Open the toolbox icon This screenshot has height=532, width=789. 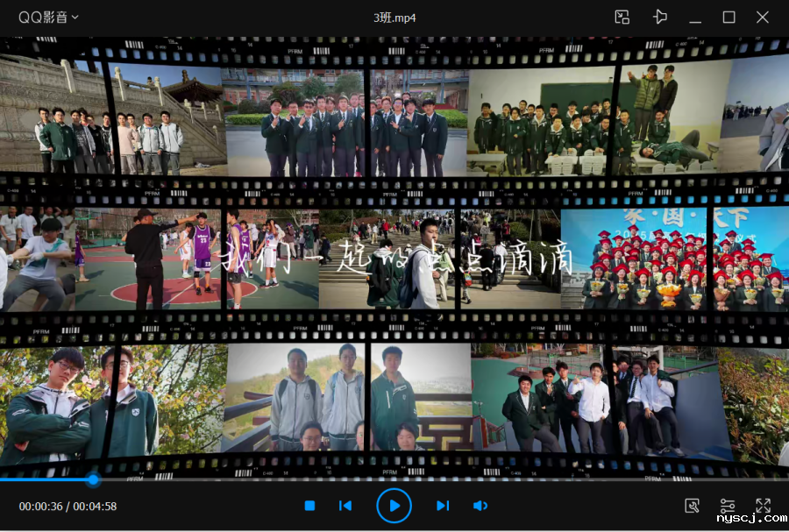(x=692, y=506)
